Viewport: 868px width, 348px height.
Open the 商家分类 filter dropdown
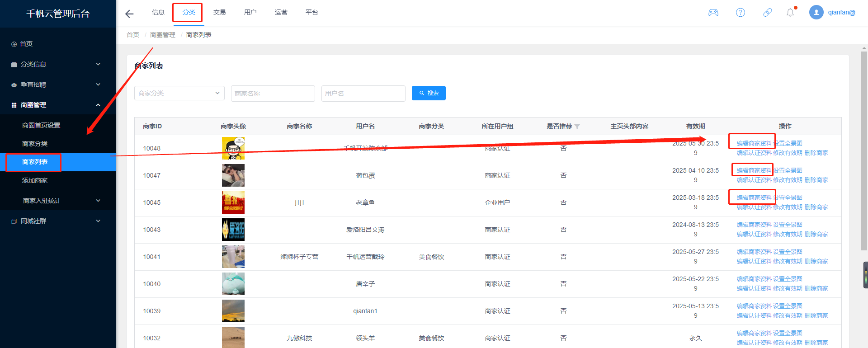click(179, 93)
